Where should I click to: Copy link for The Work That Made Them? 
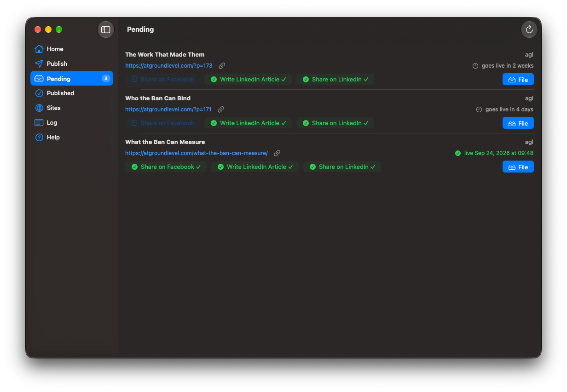tap(222, 66)
